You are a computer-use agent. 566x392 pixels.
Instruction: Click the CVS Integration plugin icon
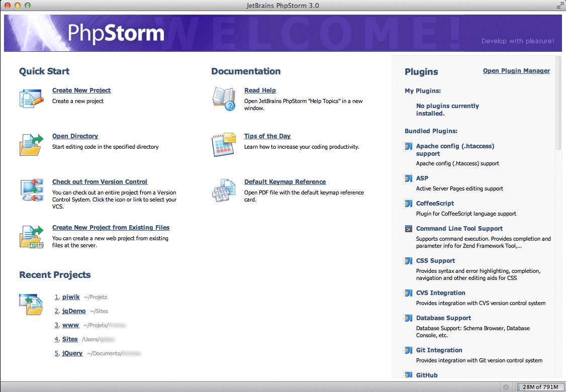coord(408,292)
